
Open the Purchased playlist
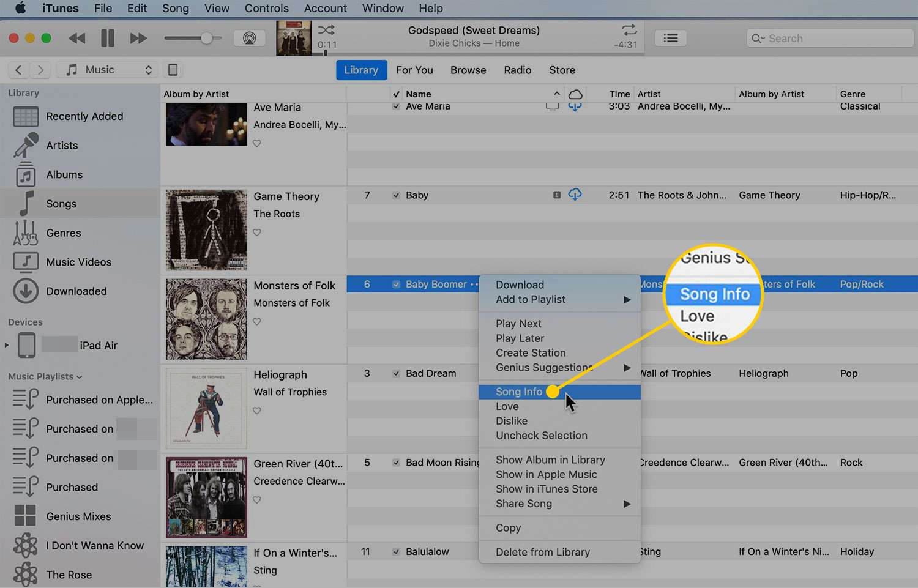(x=80, y=487)
